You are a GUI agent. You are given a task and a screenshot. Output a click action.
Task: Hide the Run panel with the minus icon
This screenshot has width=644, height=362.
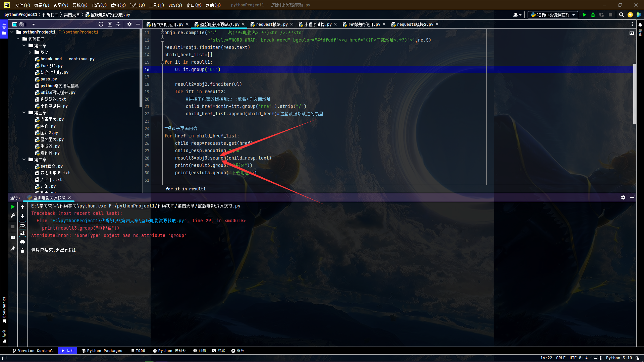pos(632,197)
